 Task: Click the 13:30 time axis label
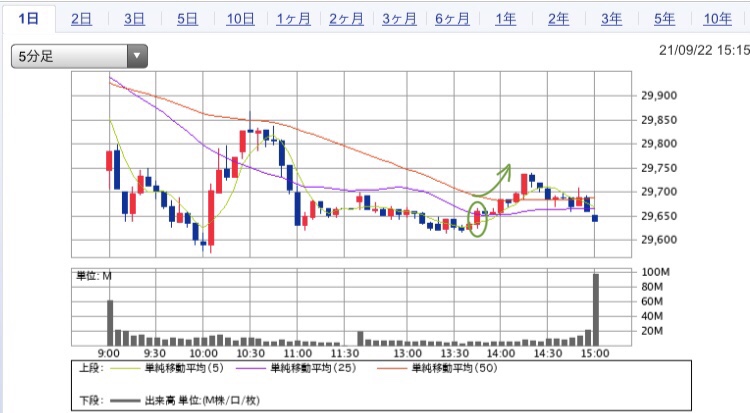click(454, 354)
